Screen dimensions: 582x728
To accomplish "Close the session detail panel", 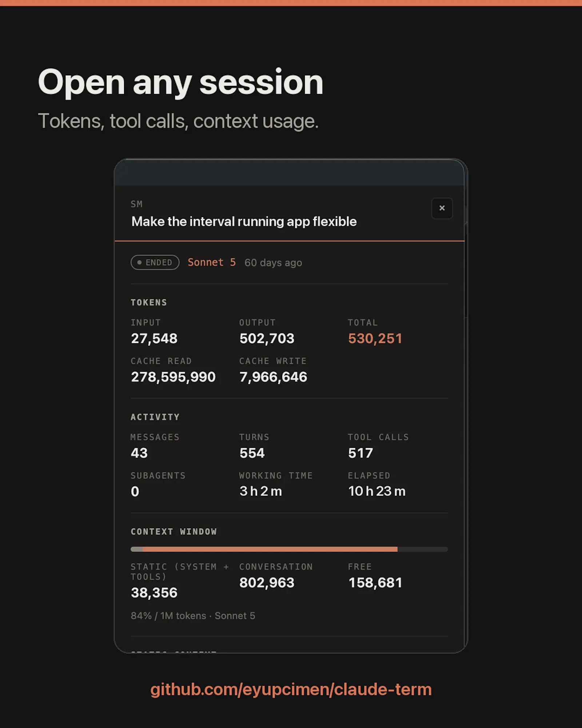I will 442,208.
